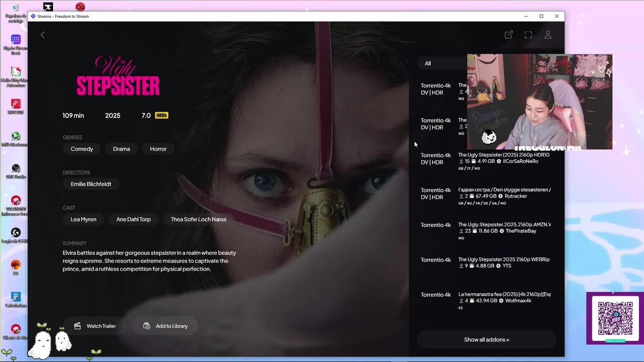Open the user profile icon
The image size is (644, 362).
(548, 35)
